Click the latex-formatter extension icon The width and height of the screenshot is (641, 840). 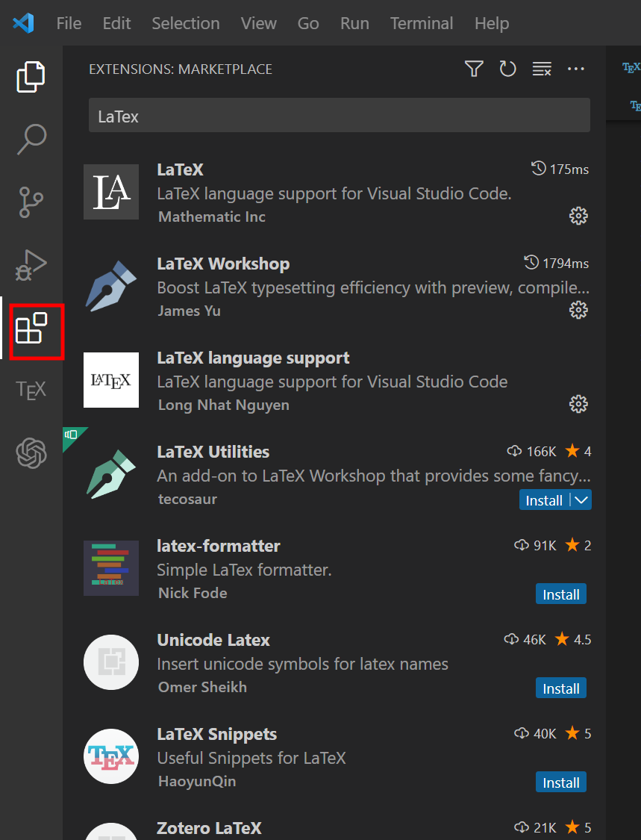[x=111, y=568]
